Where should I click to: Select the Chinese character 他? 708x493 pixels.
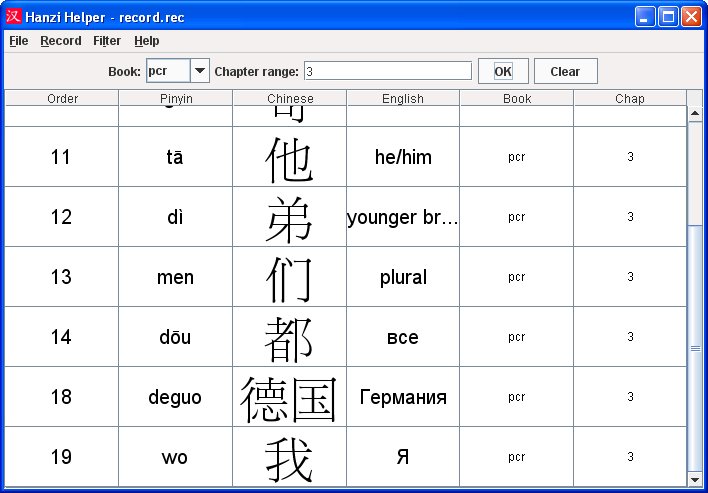(x=289, y=159)
